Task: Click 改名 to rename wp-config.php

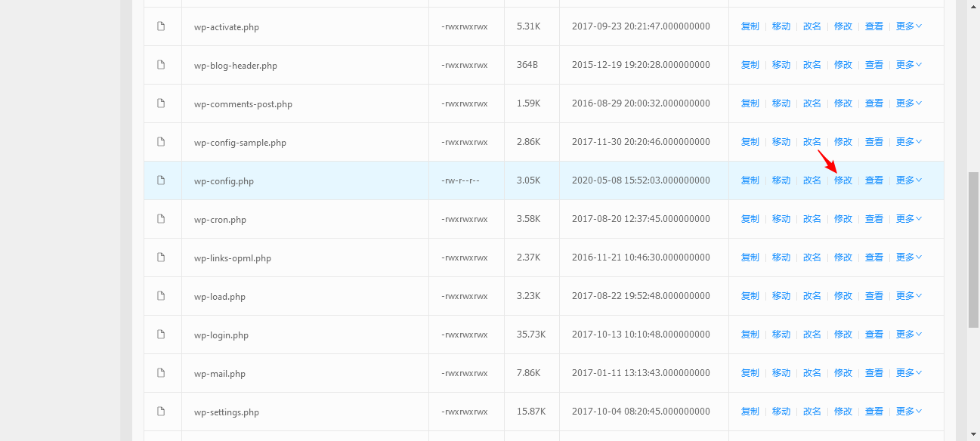Action: pos(812,180)
